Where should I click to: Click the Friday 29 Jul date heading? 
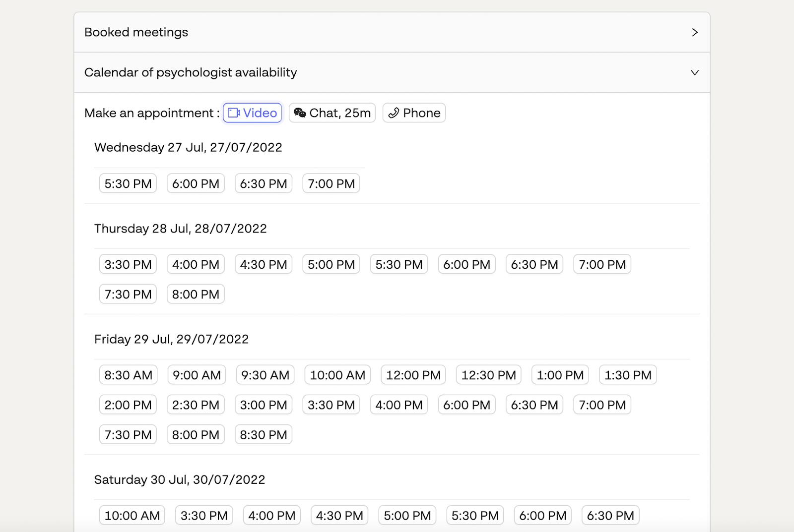pos(171,339)
